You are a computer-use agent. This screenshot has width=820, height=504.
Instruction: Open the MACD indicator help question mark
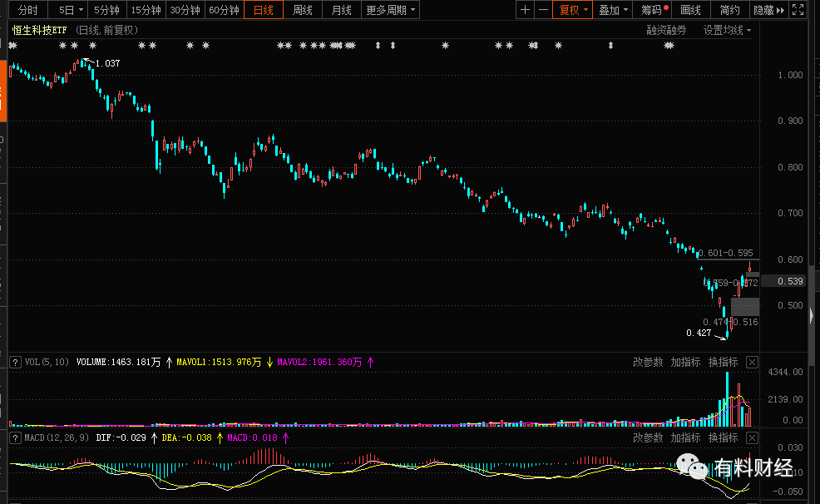[15, 437]
